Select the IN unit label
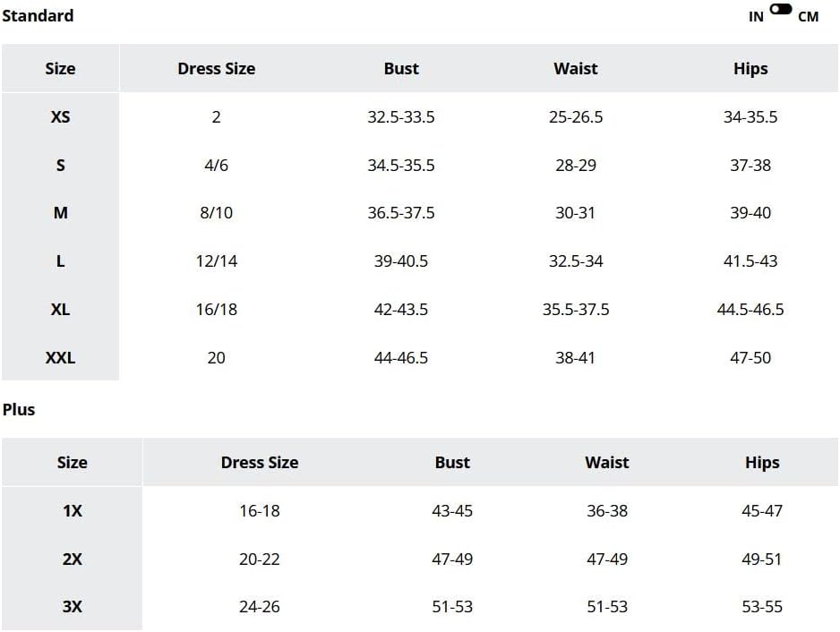This screenshot has width=840, height=632. tap(756, 17)
